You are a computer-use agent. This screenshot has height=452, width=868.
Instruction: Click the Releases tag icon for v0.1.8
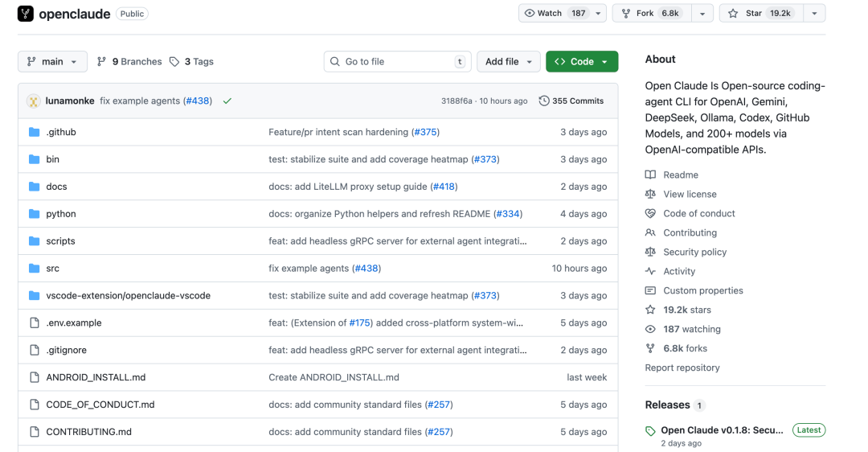click(x=650, y=431)
